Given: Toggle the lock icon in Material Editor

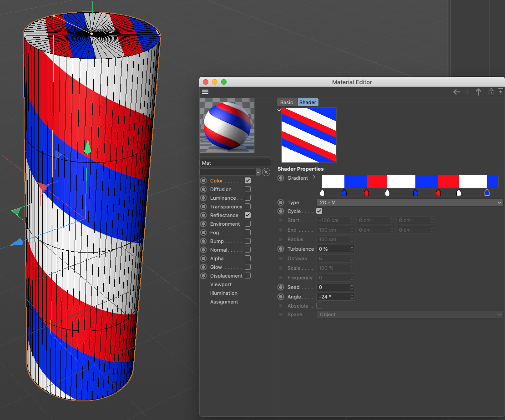Looking at the screenshot, I should [491, 92].
